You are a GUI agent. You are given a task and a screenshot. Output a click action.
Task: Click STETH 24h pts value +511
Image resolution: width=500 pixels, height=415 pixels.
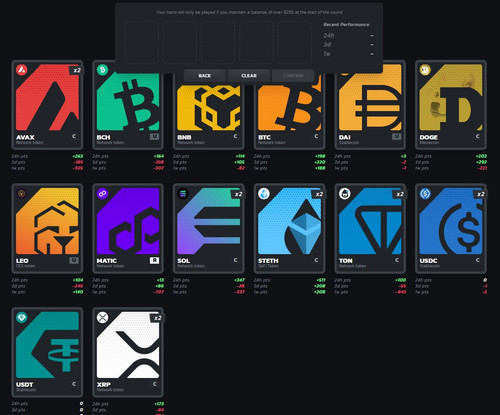[320, 280]
